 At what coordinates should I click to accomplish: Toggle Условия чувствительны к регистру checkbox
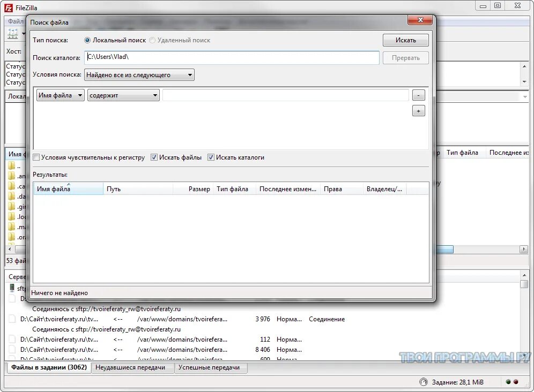pos(36,157)
